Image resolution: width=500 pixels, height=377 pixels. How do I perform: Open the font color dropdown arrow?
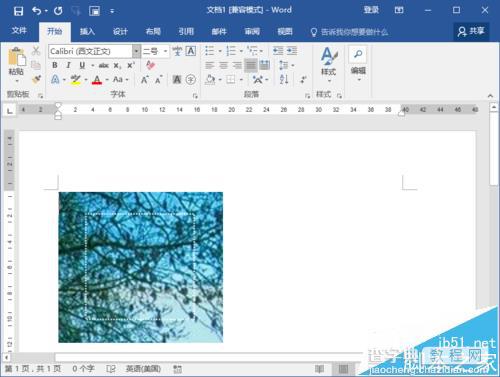(x=107, y=80)
